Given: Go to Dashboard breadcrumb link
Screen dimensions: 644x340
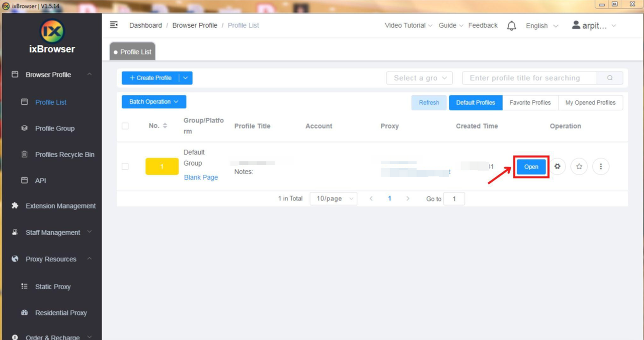Looking at the screenshot, I should pyautogui.click(x=145, y=25).
